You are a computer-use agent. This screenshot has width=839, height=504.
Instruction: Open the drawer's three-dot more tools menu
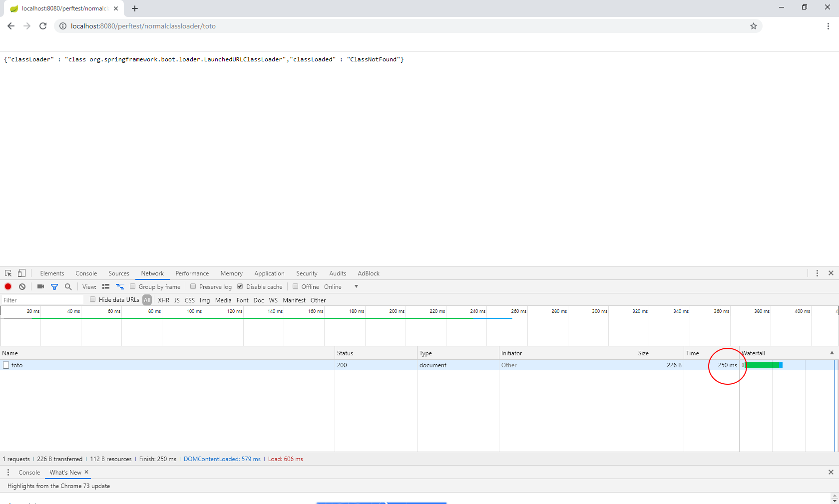click(x=8, y=472)
